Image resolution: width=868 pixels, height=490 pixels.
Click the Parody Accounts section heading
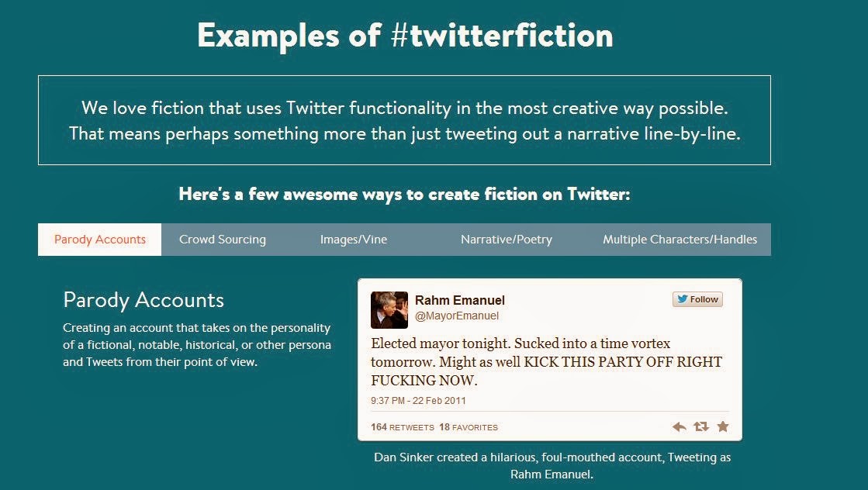pos(144,300)
